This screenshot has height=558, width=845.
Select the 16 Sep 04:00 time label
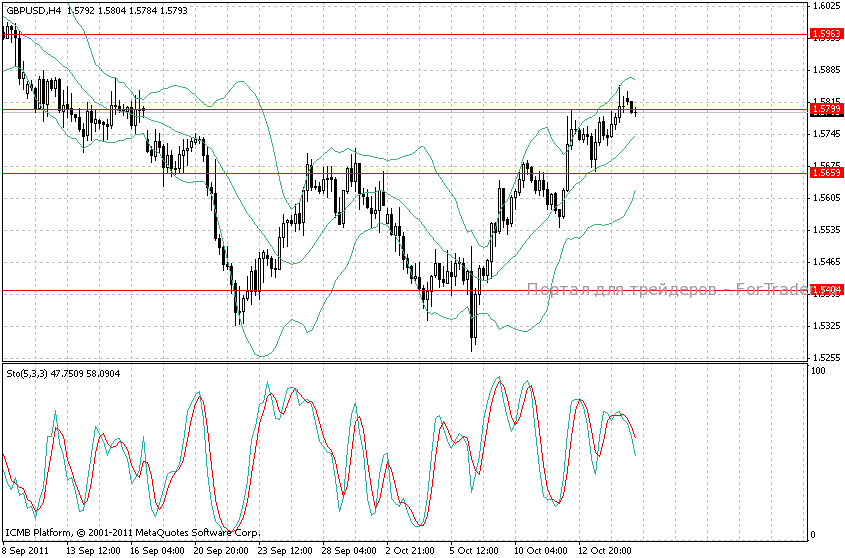click(x=158, y=550)
